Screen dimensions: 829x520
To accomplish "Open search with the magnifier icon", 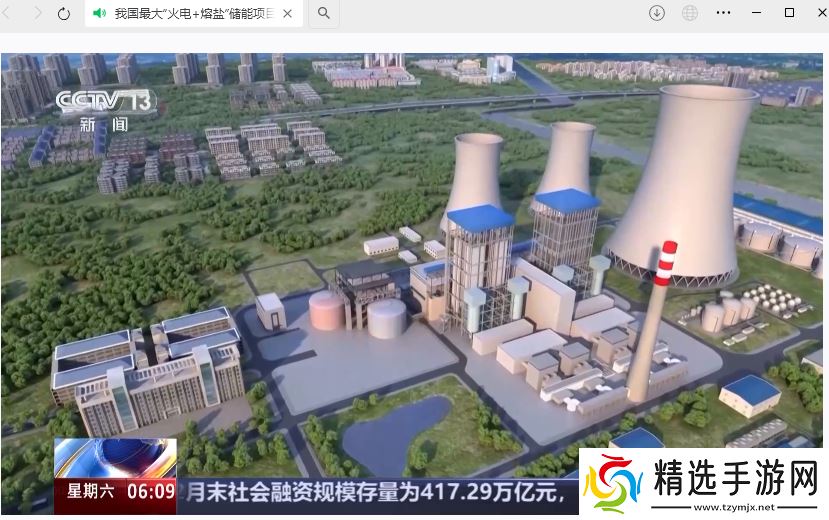I will [x=324, y=13].
